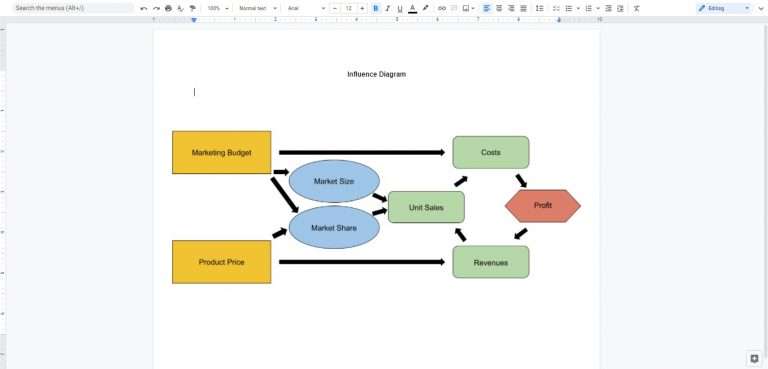Click the Insert link icon

pos(442,8)
